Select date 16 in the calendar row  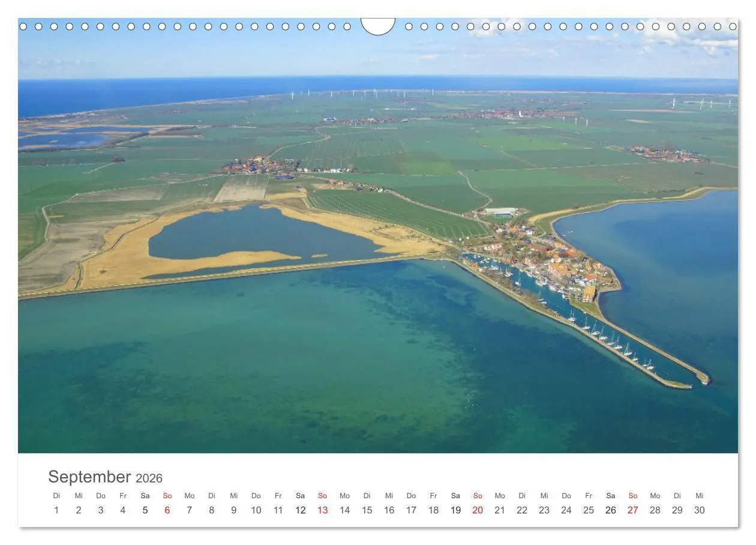pos(389,510)
